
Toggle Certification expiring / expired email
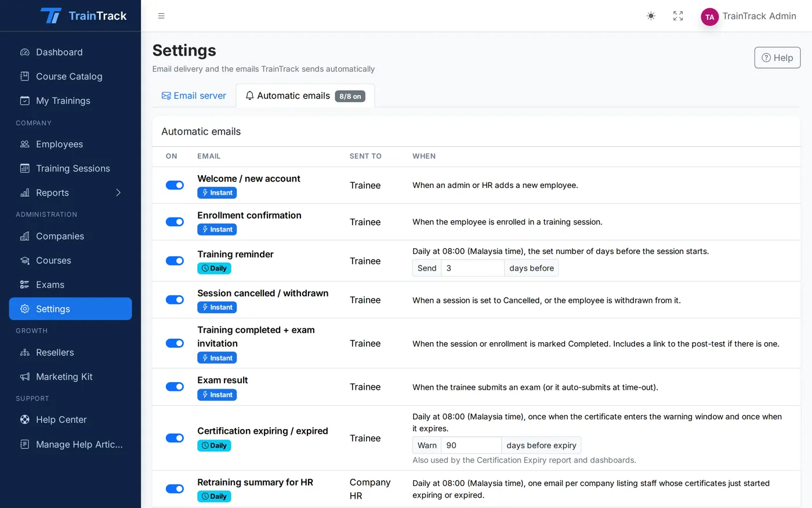(x=175, y=438)
